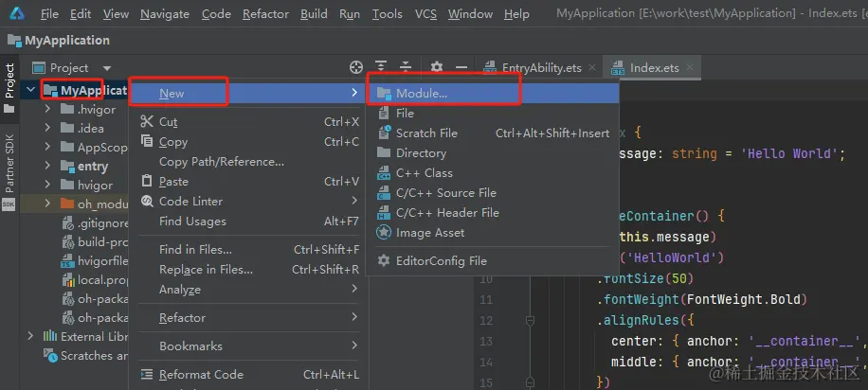This screenshot has height=390, width=868.
Task: Open the File menu
Action: pos(49,14)
